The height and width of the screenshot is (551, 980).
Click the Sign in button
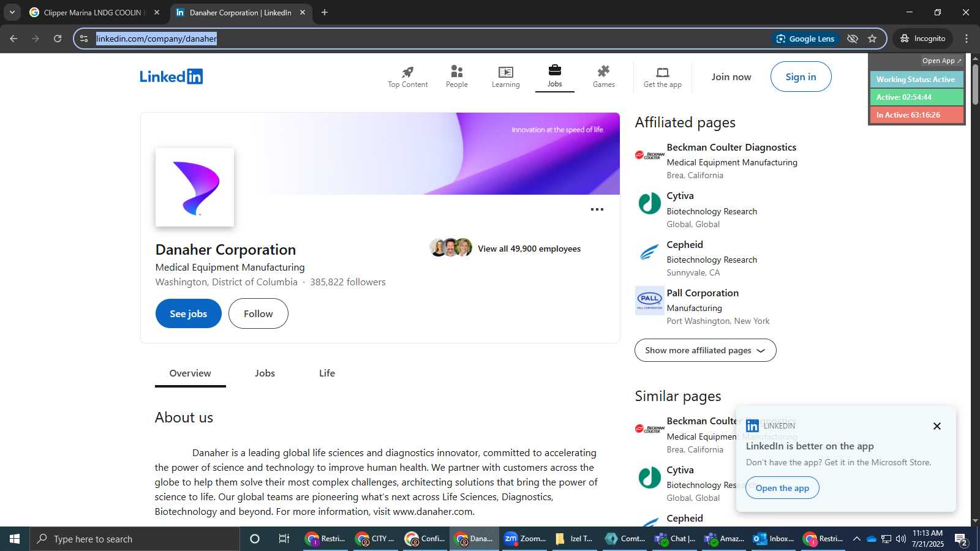tap(801, 77)
